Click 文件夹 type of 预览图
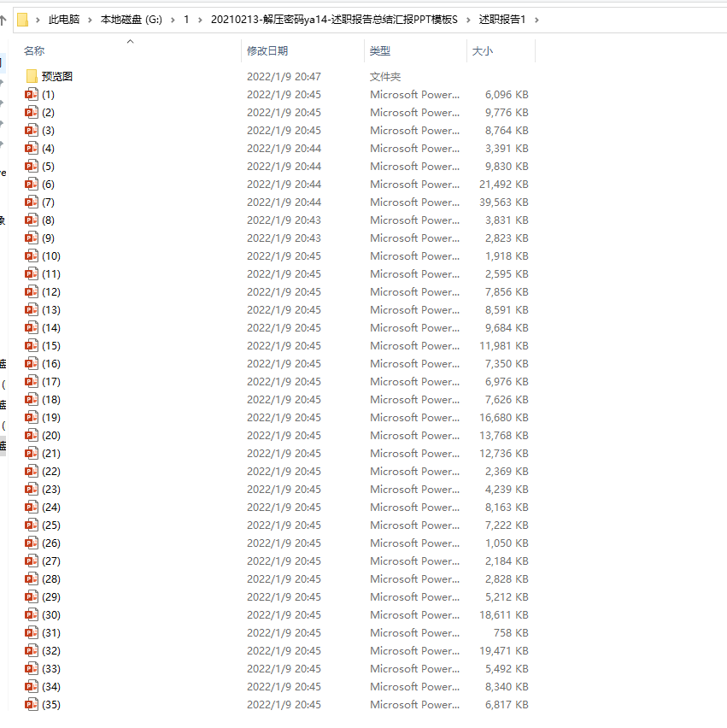727x728 pixels. click(x=384, y=77)
